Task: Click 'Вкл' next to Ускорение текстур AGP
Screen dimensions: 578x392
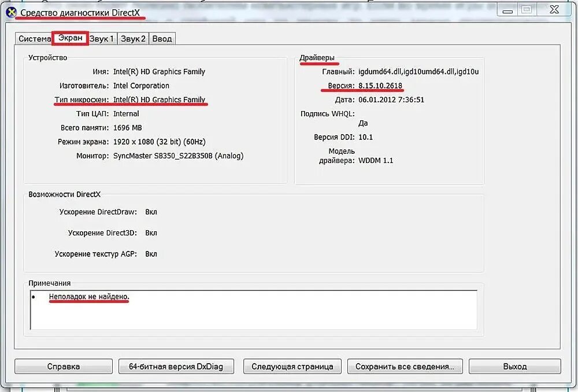Action: tap(151, 254)
